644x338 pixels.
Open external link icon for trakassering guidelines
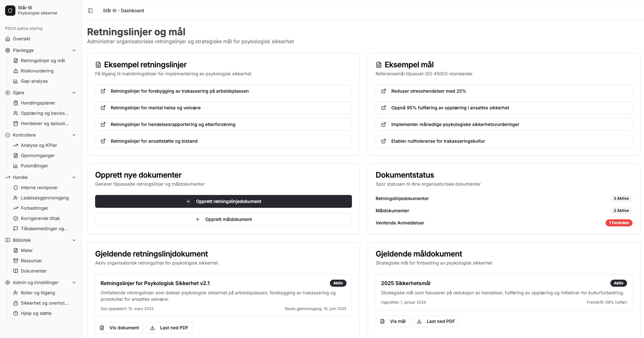(x=103, y=91)
